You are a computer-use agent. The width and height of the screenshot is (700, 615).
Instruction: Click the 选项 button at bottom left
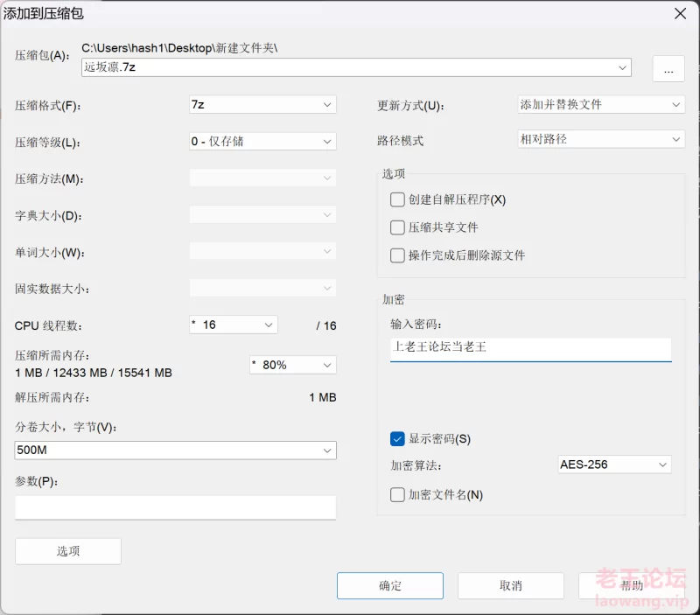coord(68,551)
